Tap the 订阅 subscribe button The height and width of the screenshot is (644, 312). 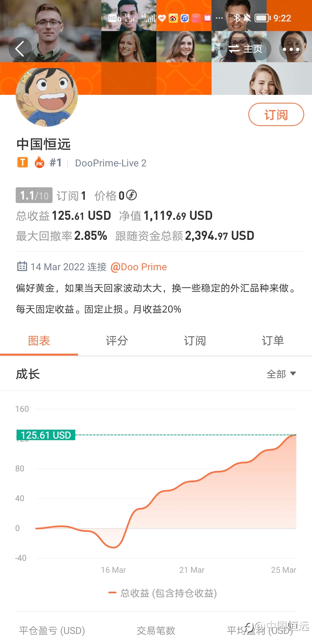276,114
